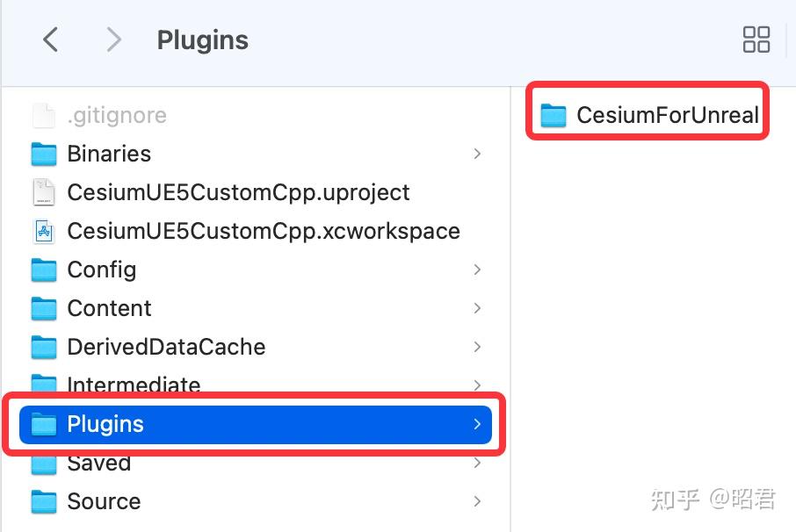Select the CesiumUE5CustomCpp.uproject file
The width and height of the screenshot is (796, 532).
coord(238,192)
